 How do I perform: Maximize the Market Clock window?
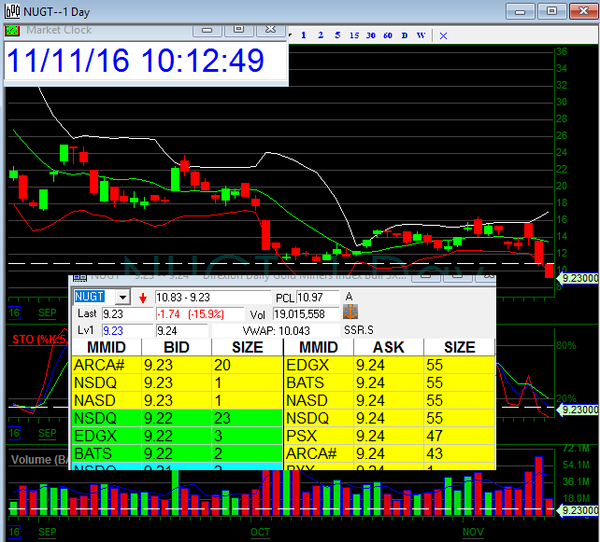(x=239, y=30)
